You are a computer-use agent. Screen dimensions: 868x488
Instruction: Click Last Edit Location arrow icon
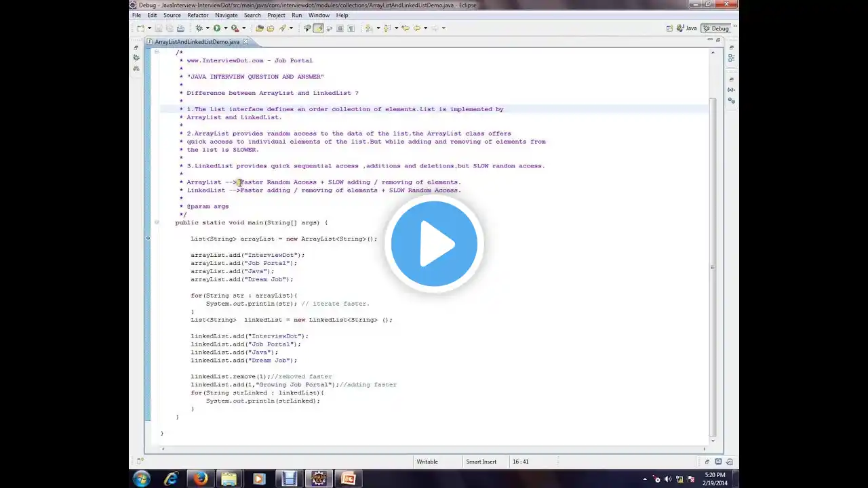click(406, 28)
